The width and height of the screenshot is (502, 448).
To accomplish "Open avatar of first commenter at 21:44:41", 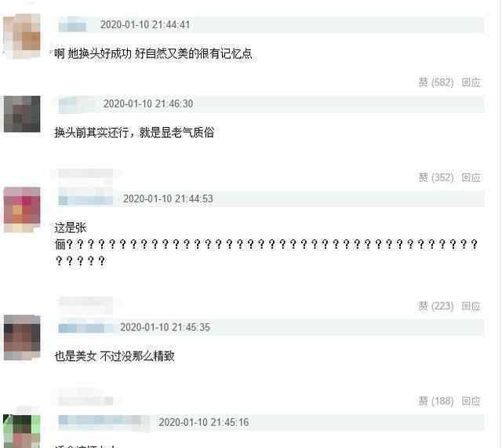I will tap(22, 36).
